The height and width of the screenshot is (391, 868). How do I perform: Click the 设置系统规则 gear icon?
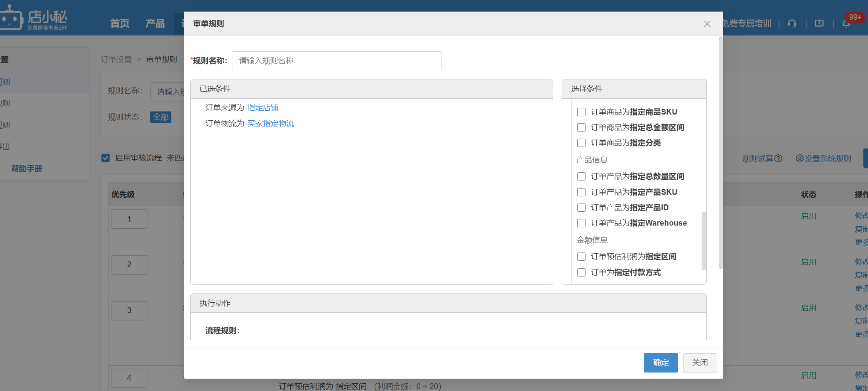799,158
